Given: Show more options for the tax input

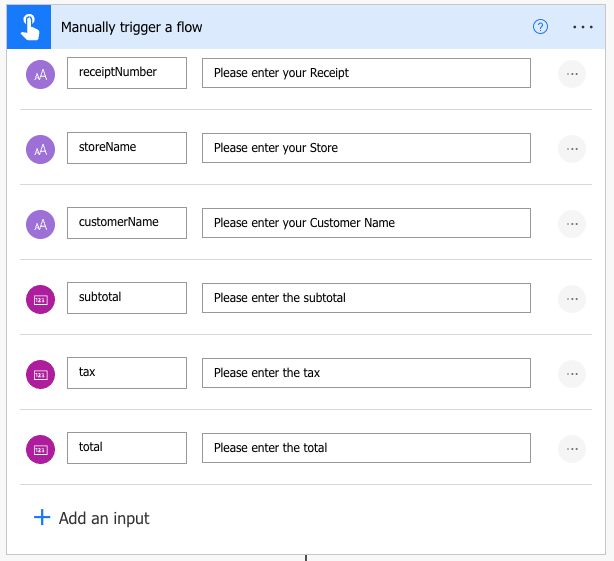Looking at the screenshot, I should click(571, 373).
